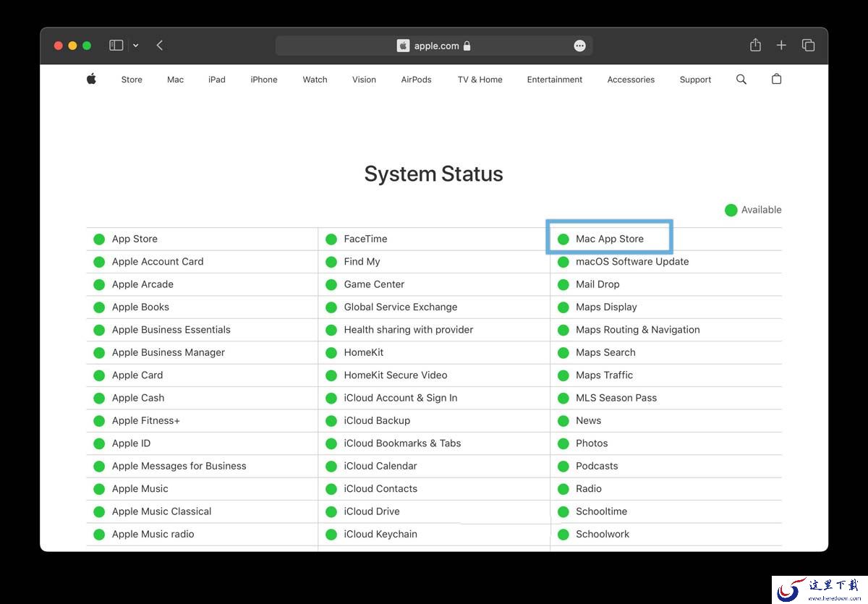Open the iPad menu

[x=217, y=80]
